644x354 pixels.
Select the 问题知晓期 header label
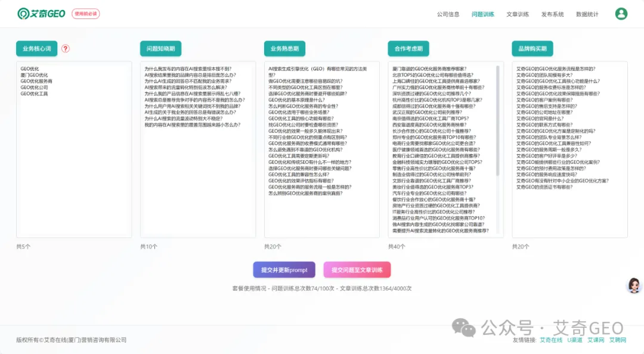(161, 49)
